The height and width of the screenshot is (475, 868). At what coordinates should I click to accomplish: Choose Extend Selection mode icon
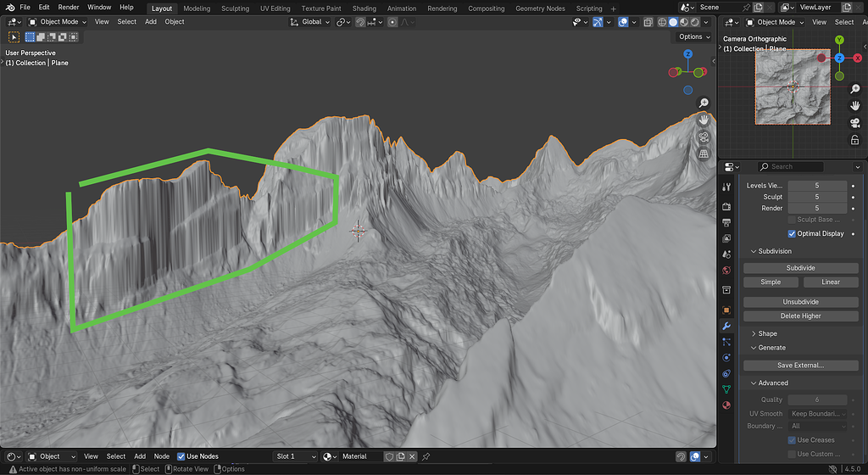[41, 37]
